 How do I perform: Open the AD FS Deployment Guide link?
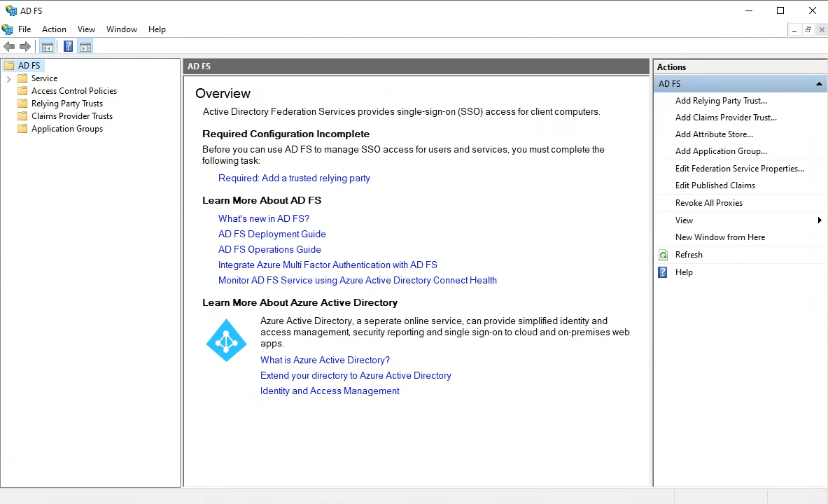click(272, 234)
